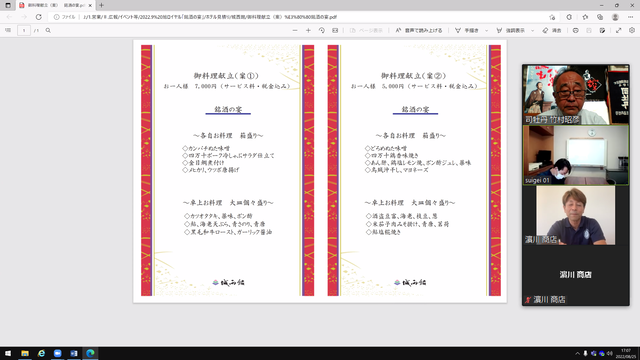Click the 御料理献立(案②) menu heading
Viewport: 640px width, 360px height.
click(x=414, y=76)
